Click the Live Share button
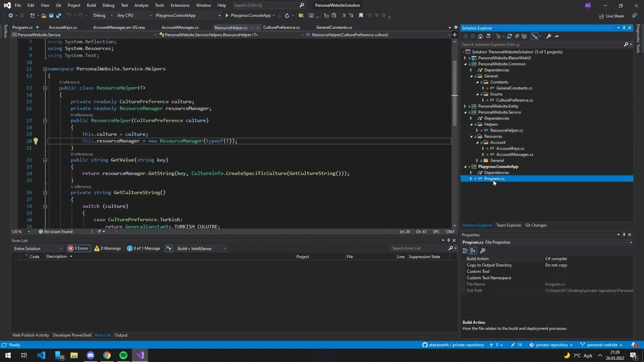This screenshot has height=362, width=644. click(611, 16)
